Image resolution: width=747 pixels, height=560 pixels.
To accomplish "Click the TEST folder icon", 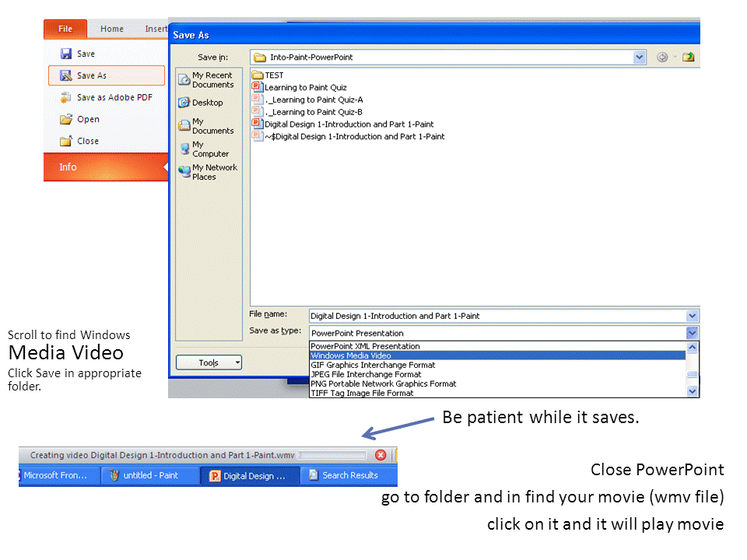I will [x=258, y=75].
